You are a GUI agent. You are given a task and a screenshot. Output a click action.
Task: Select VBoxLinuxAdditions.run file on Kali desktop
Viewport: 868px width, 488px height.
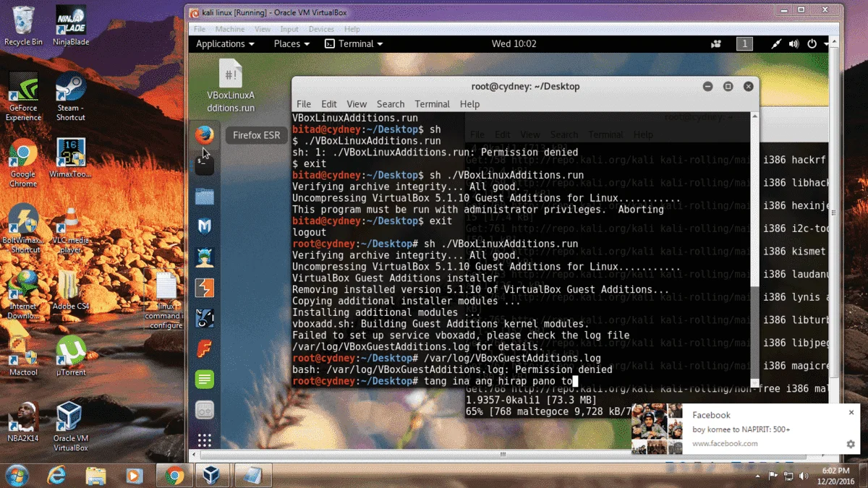coord(231,85)
